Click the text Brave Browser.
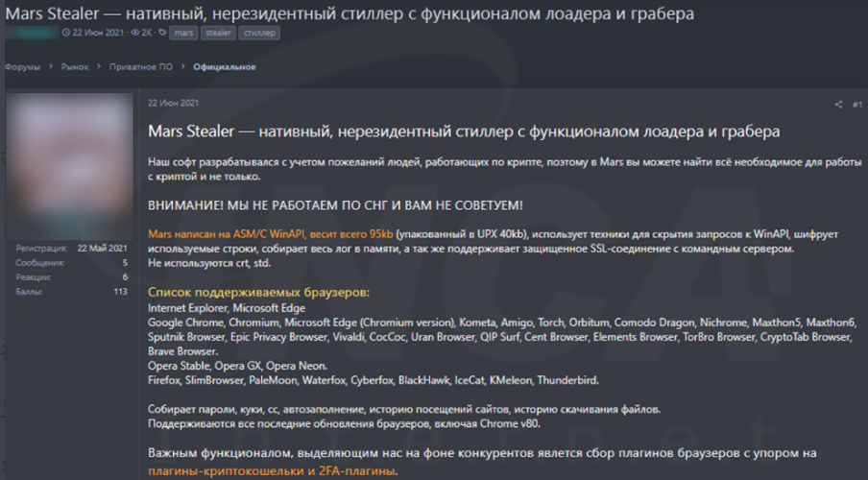 pyautogui.click(x=182, y=351)
